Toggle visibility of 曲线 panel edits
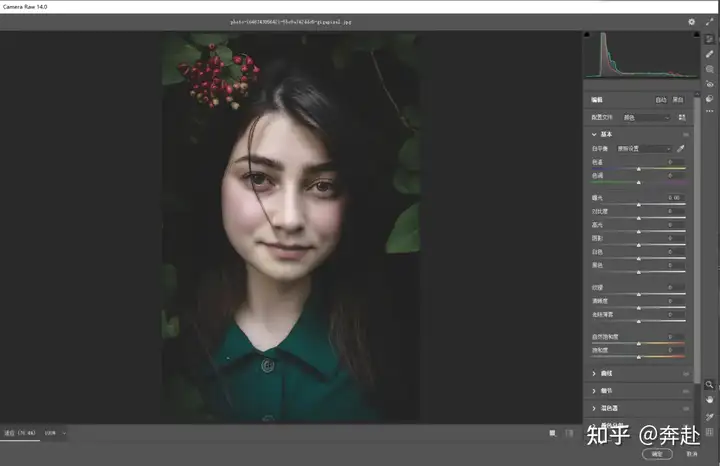 coord(686,374)
